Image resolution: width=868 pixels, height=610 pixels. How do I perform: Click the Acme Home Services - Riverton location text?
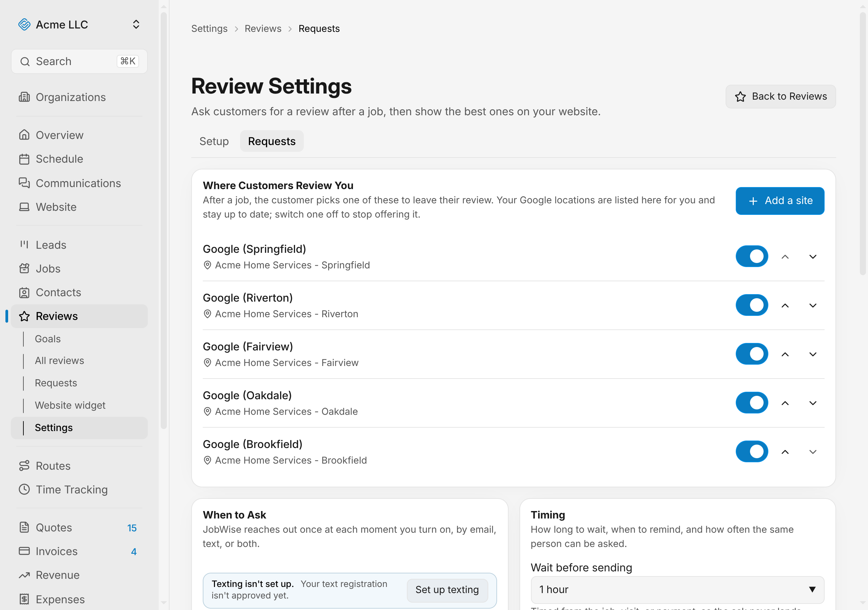pos(286,314)
